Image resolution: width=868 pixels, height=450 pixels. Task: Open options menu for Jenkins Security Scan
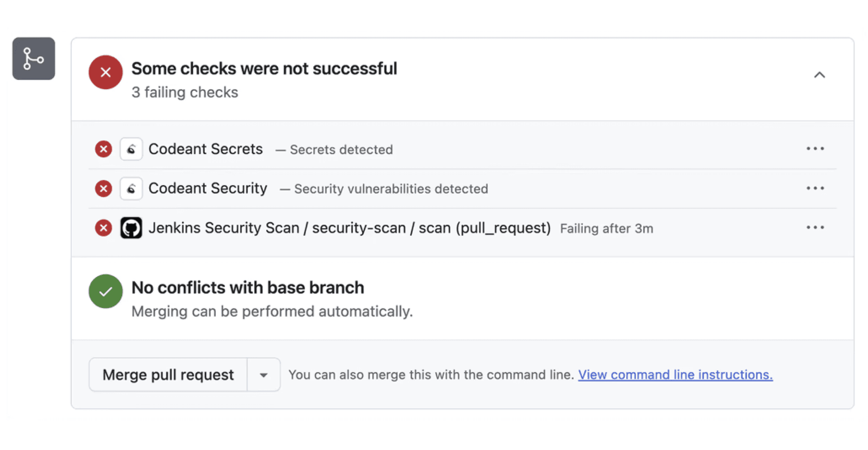(x=815, y=228)
